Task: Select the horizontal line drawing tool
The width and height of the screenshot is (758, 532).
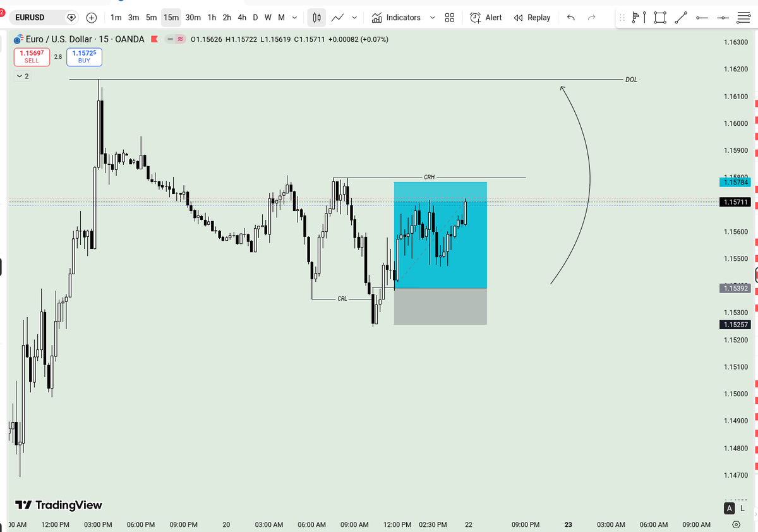Action: (723, 18)
